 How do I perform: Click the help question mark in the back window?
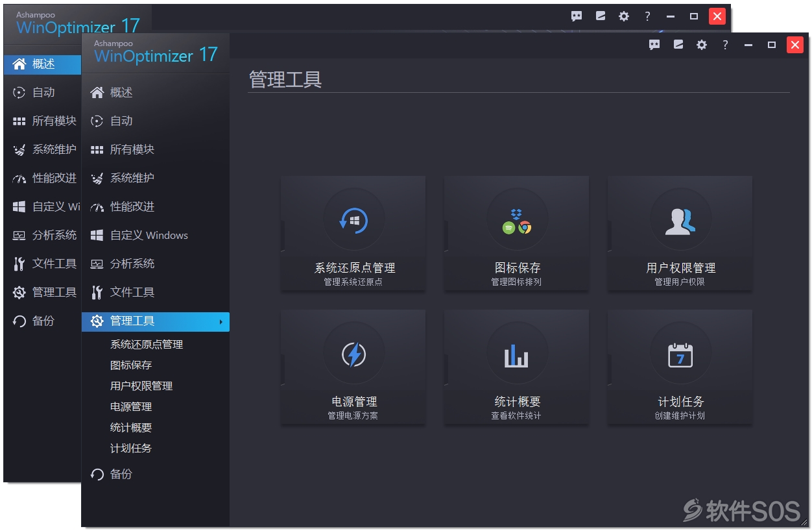coord(647,16)
